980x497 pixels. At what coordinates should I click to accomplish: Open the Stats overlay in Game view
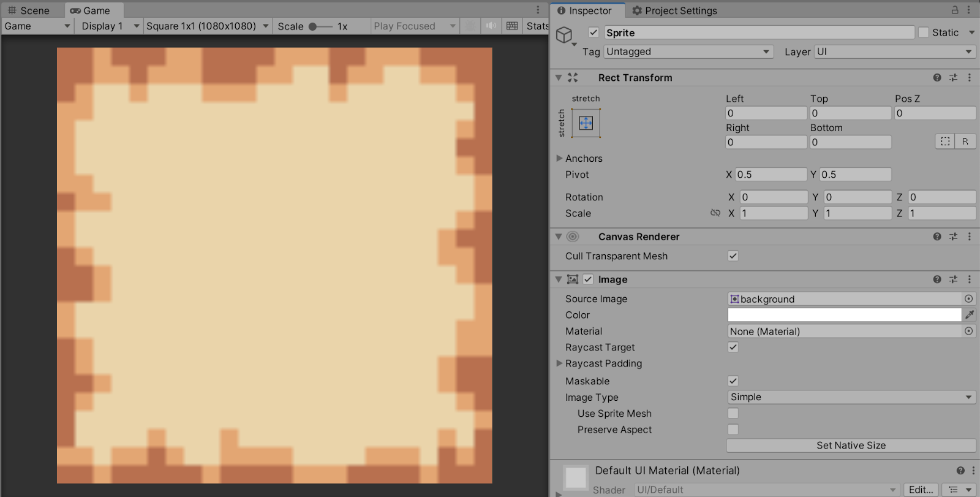[x=537, y=26]
